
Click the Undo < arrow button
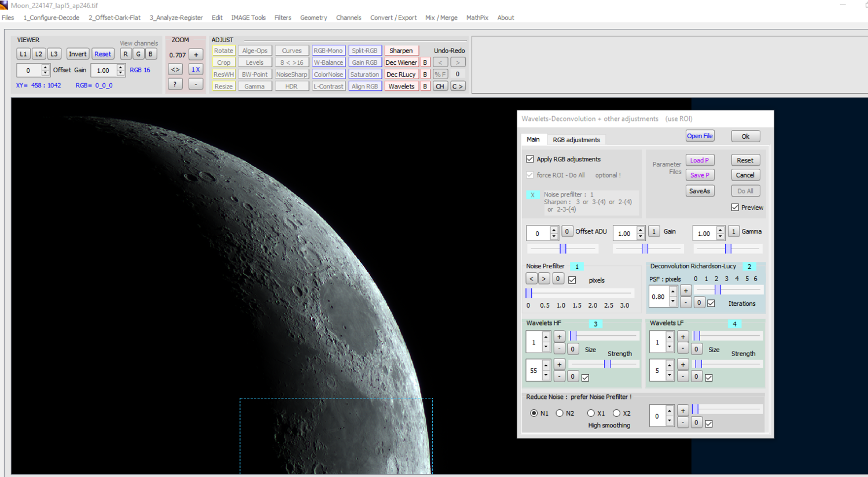[x=440, y=62]
